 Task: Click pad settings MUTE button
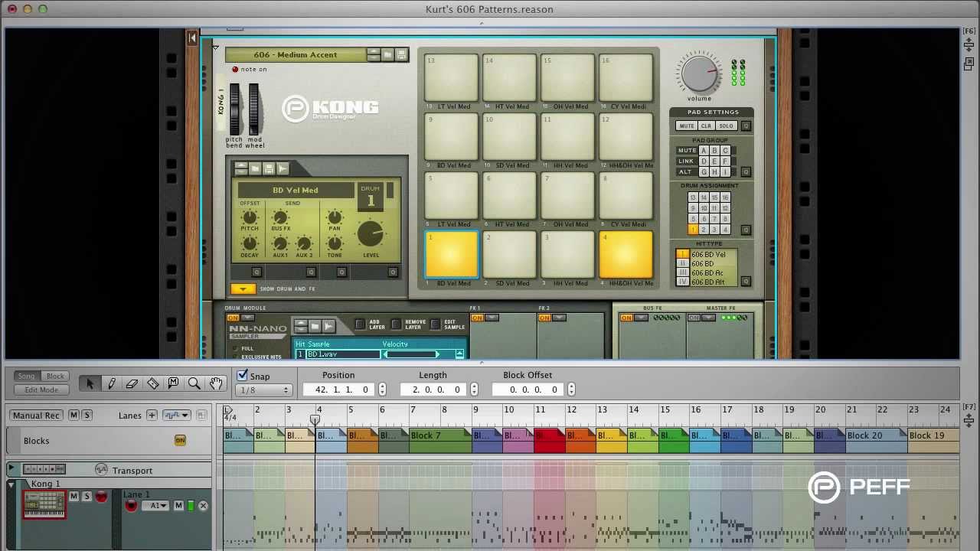click(x=687, y=126)
